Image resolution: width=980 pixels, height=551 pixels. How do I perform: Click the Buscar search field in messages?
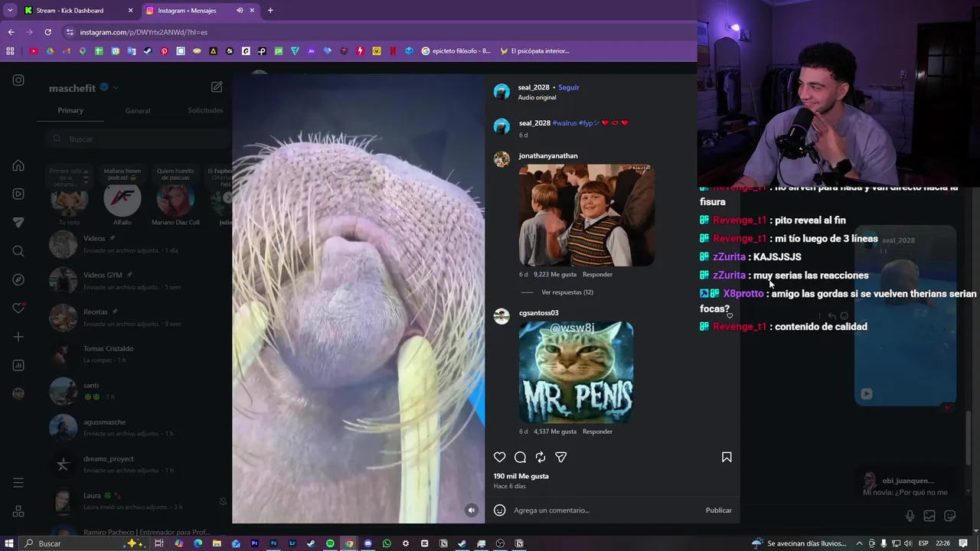pos(138,139)
